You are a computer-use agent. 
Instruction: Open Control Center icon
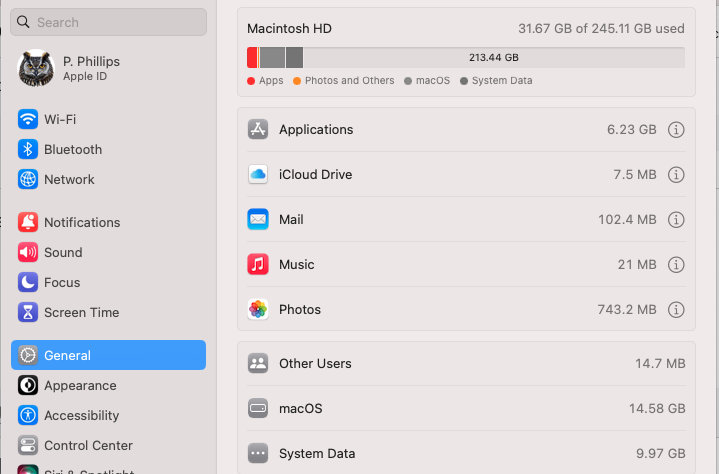[28, 446]
